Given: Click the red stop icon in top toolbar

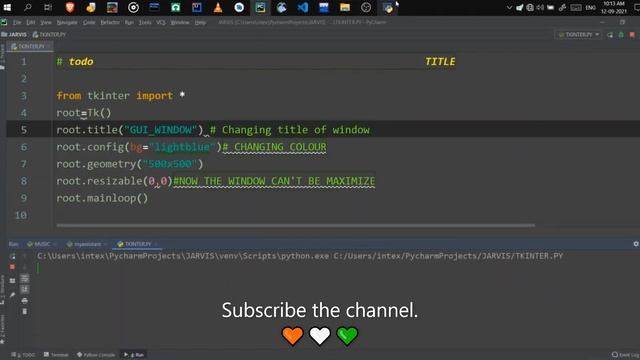Looking at the screenshot, I should tap(632, 35).
